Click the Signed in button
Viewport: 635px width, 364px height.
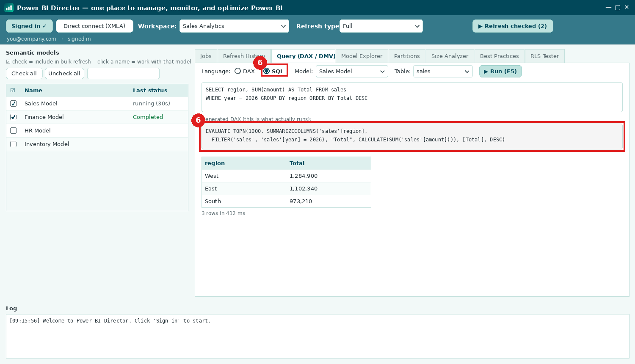point(29,26)
